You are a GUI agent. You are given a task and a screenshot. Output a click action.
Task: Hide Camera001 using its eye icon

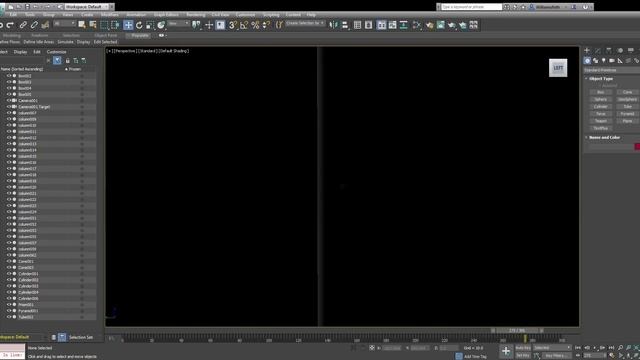click(9, 100)
